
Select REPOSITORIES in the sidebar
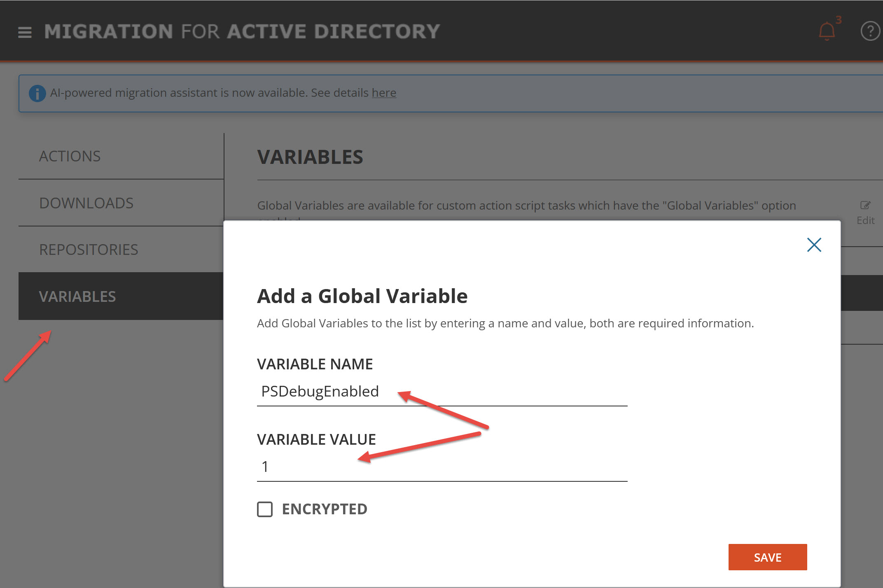[89, 250]
